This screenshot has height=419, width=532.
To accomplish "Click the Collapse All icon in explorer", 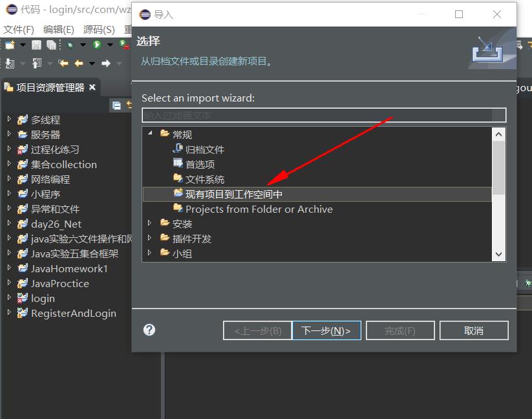I will [117, 105].
